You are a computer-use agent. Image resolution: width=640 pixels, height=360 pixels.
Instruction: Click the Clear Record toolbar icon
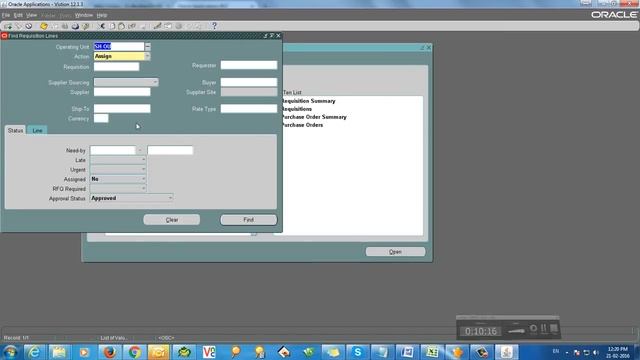[132, 26]
